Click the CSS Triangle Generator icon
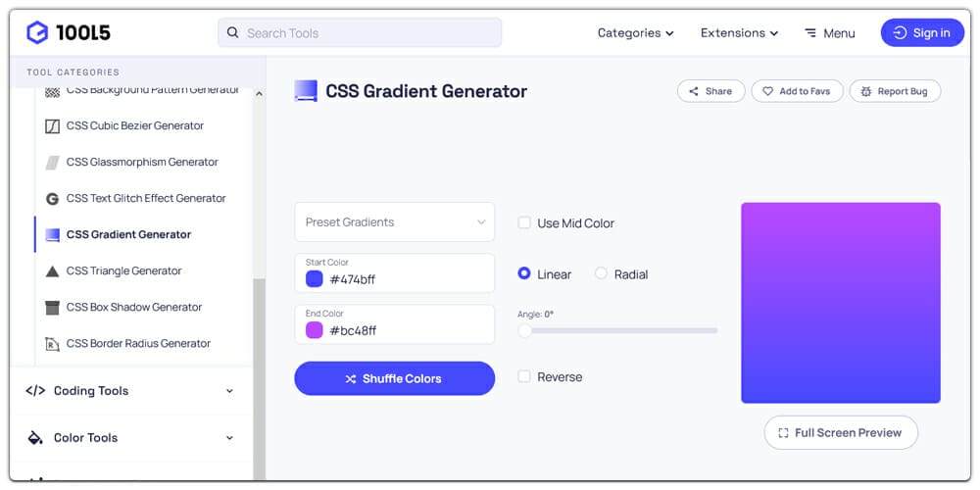 point(53,271)
